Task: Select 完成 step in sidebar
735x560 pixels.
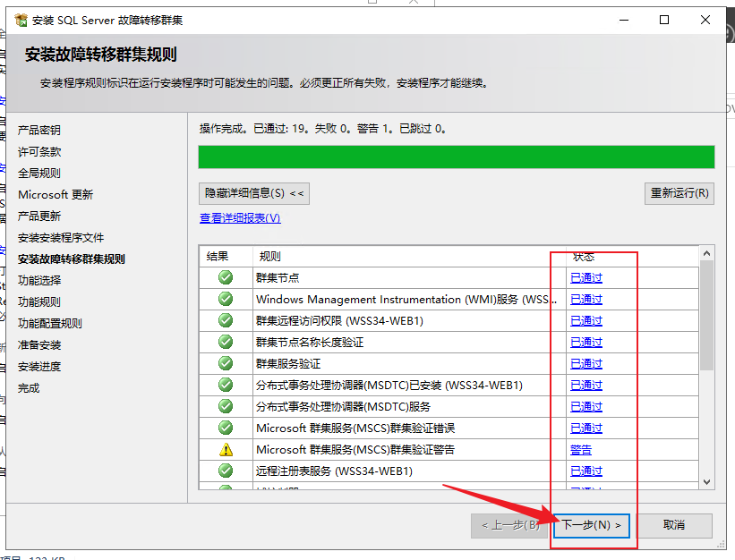Action: (x=29, y=388)
